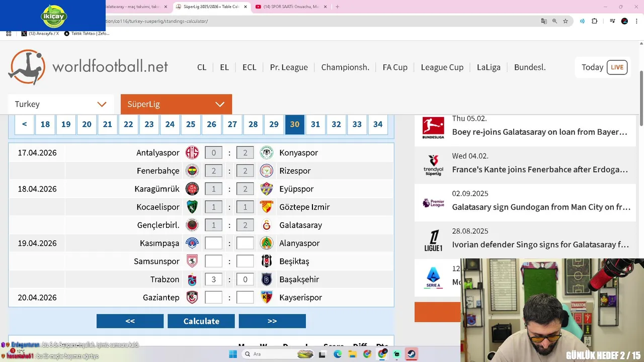Expand the Turkey country dropdown

pyautogui.click(x=60, y=104)
